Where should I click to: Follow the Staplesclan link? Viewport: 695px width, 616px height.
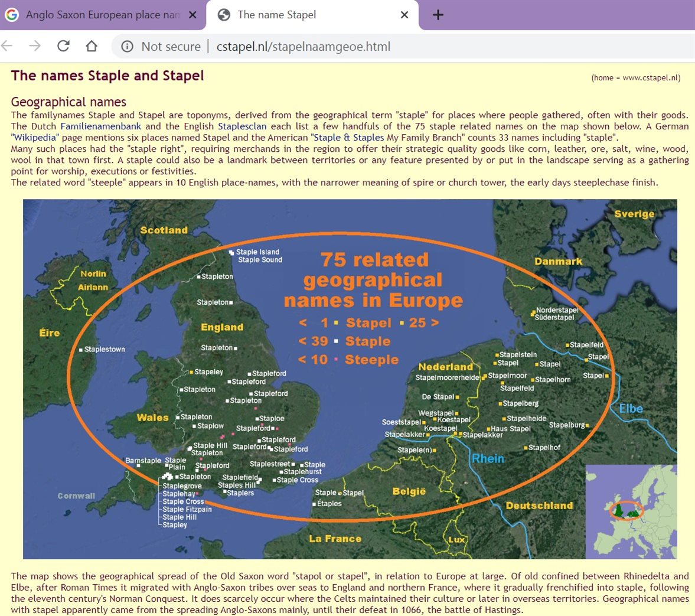[x=242, y=126]
